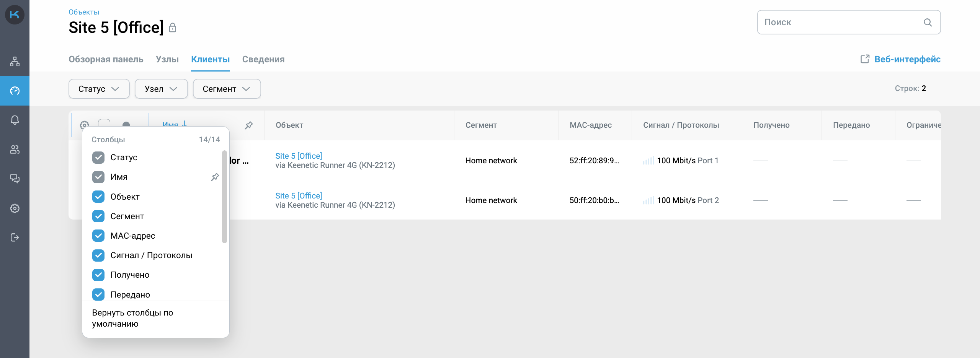Disable the Получено column checkbox
This screenshot has width=980, height=358.
click(98, 275)
